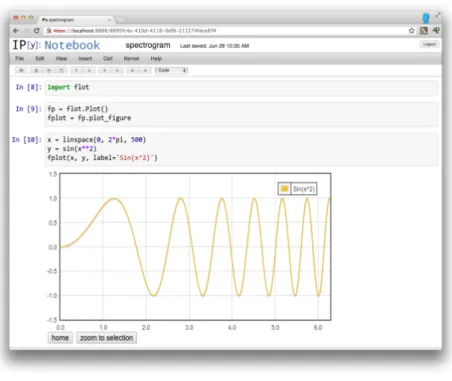Viewport: 452px width, 381px height.
Task: Click the In [8]: prompt label
Action: click(29, 87)
